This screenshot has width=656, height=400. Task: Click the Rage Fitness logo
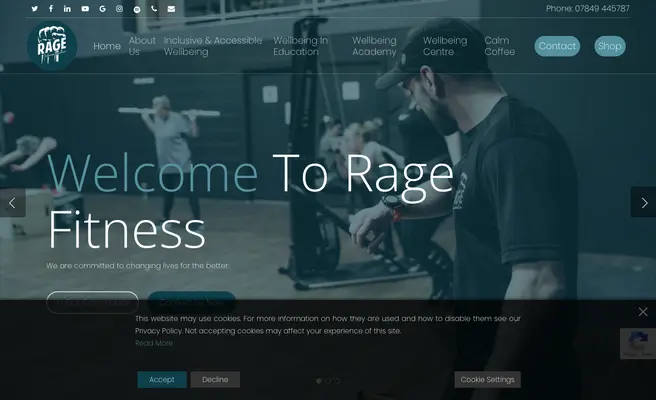(x=51, y=46)
